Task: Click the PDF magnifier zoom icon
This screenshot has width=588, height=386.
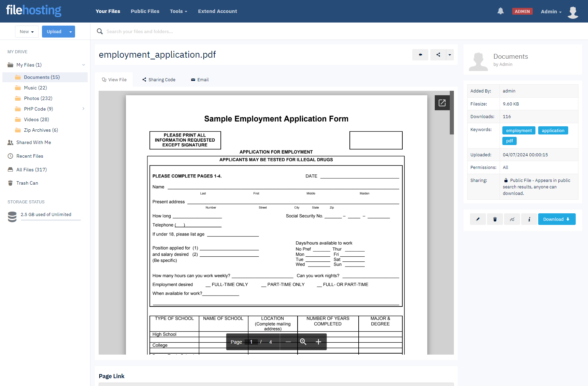Action: [x=303, y=342]
